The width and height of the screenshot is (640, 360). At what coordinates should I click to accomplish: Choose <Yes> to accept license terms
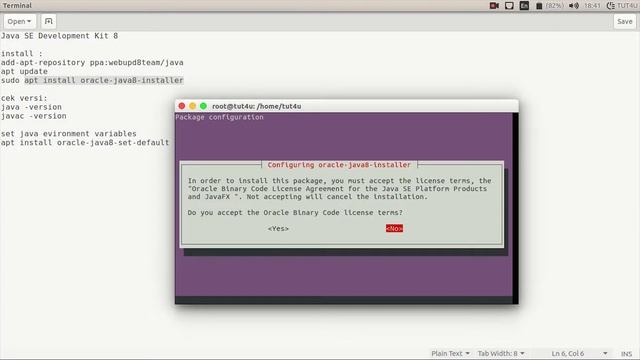click(x=278, y=229)
